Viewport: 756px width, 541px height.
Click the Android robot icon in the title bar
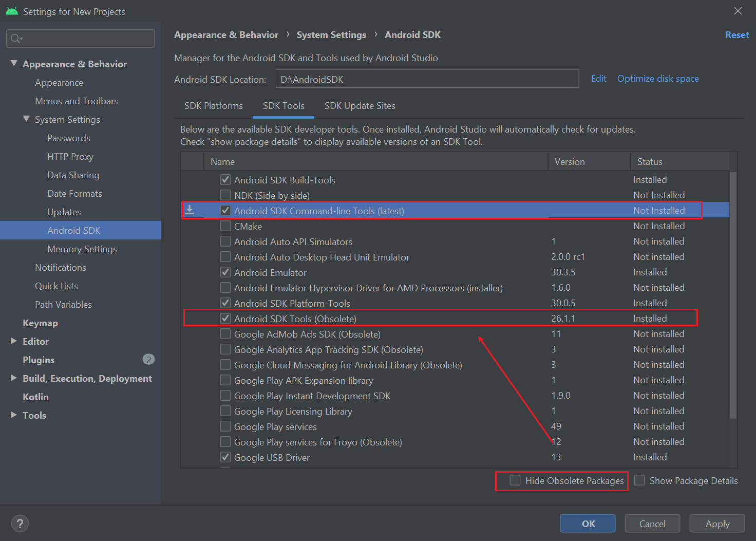11,10
